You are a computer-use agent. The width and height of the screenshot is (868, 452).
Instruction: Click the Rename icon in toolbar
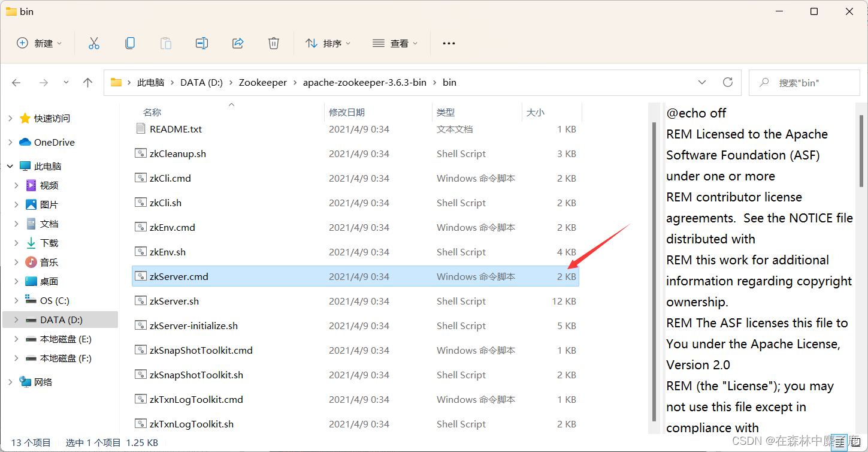click(x=202, y=43)
